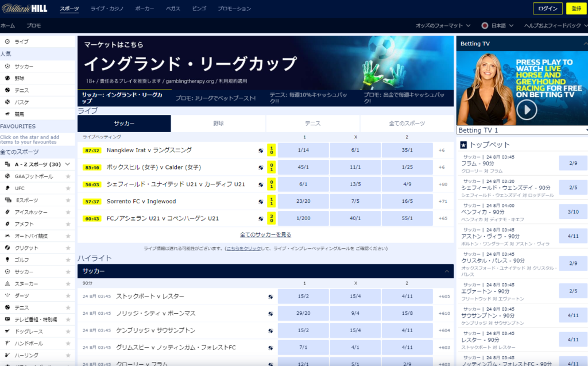The width and height of the screenshot is (588, 366).
Task: Click the Eスポーツ icon
Action: tap(8, 200)
